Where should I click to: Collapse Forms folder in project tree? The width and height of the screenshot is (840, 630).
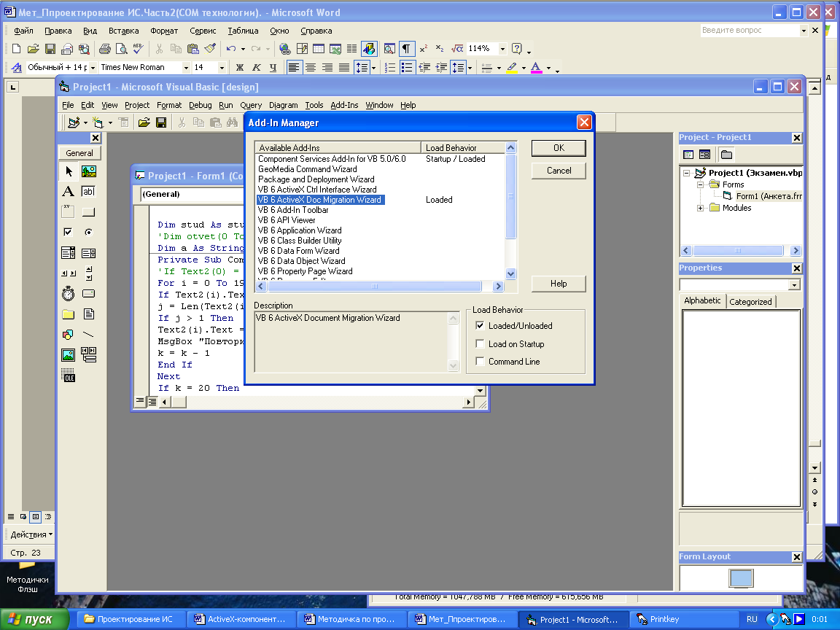[700, 184]
